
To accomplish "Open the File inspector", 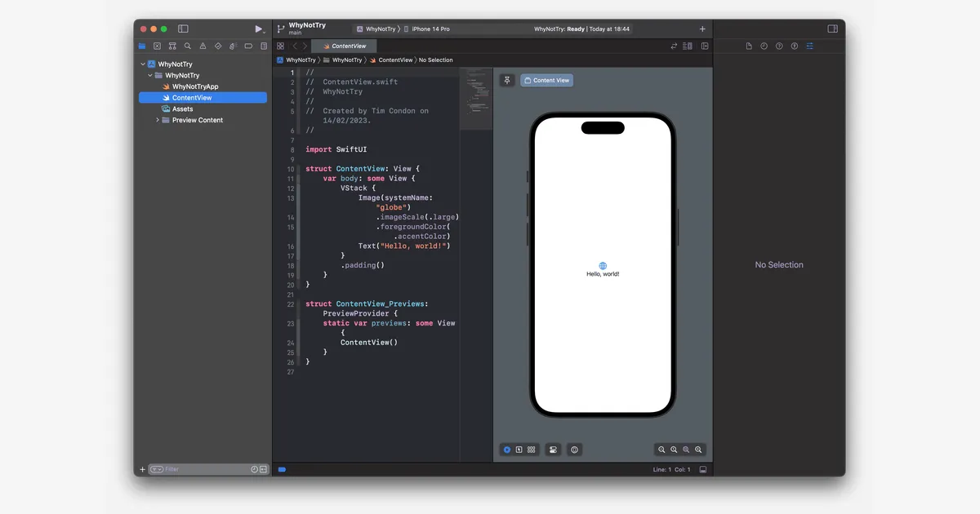I will [749, 47].
